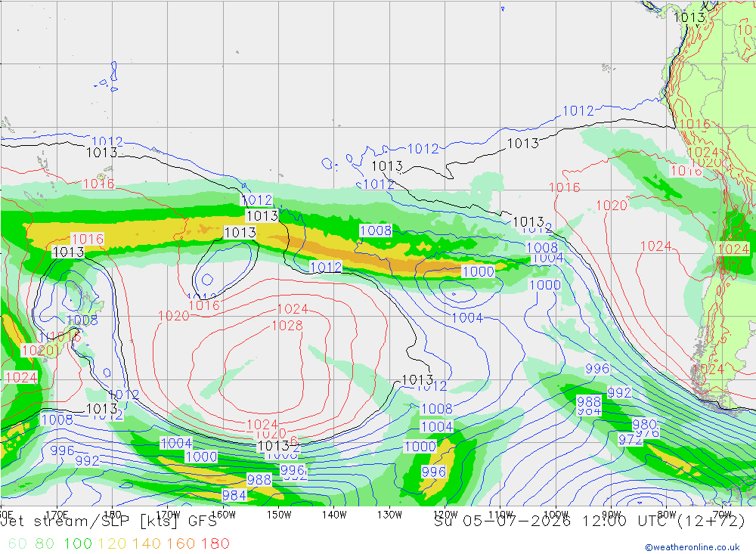756x554 pixels.
Task: Click the 100W longitude label
Action: 556,515
